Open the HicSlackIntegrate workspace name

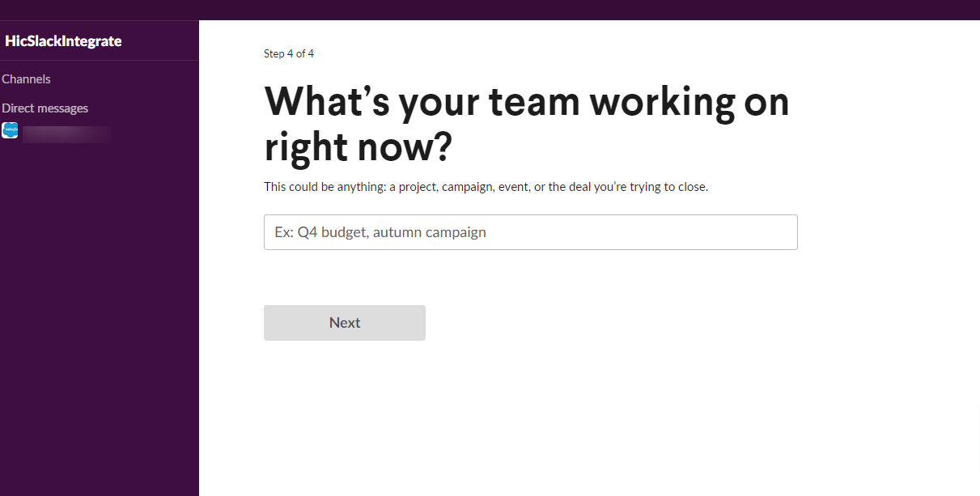click(x=63, y=41)
